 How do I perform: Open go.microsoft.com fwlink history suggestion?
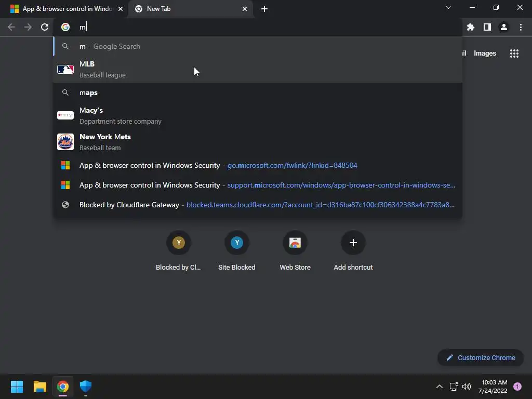click(x=258, y=165)
